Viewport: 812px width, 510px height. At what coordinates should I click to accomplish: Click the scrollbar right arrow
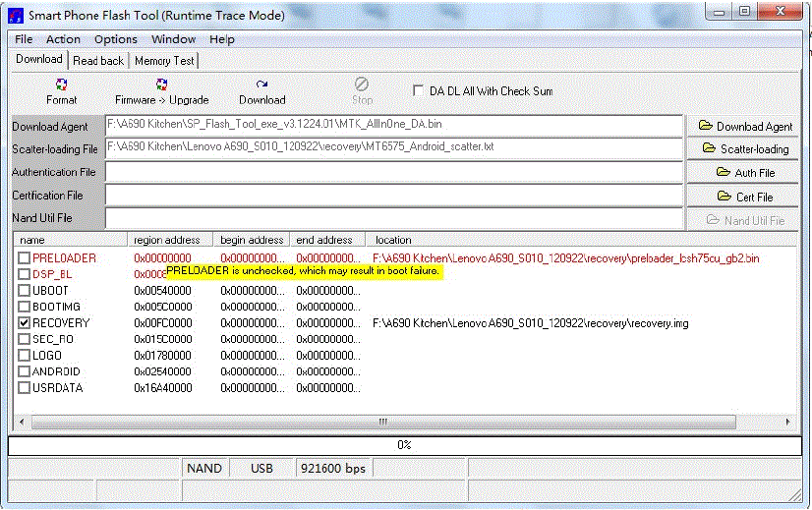787,422
